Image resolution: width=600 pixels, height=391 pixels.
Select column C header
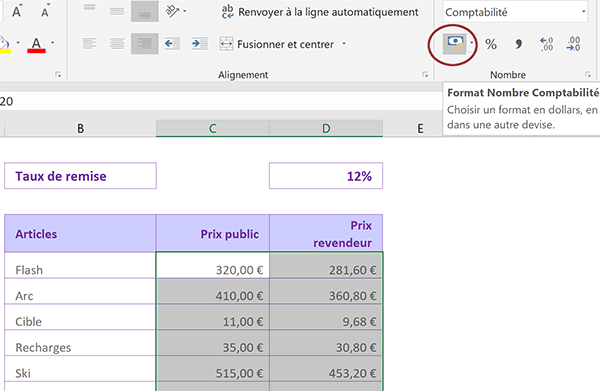click(x=213, y=129)
